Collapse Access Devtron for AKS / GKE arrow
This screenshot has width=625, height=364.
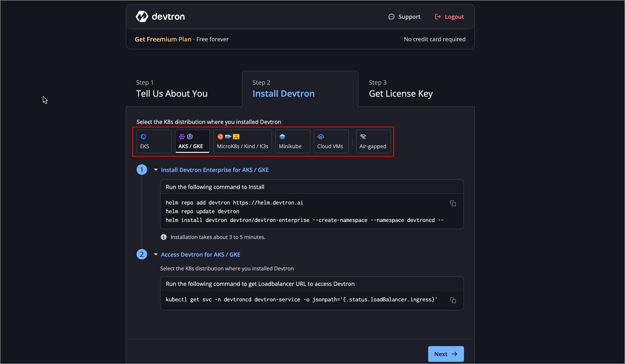pyautogui.click(x=156, y=254)
